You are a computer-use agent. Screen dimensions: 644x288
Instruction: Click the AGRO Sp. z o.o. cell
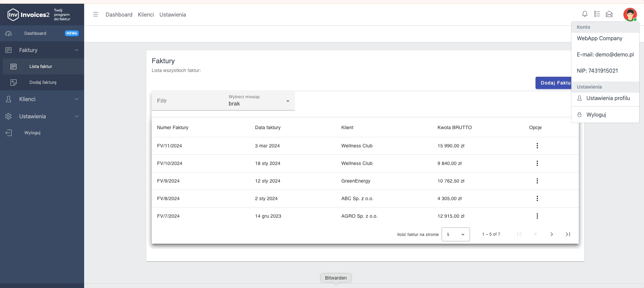(x=360, y=216)
